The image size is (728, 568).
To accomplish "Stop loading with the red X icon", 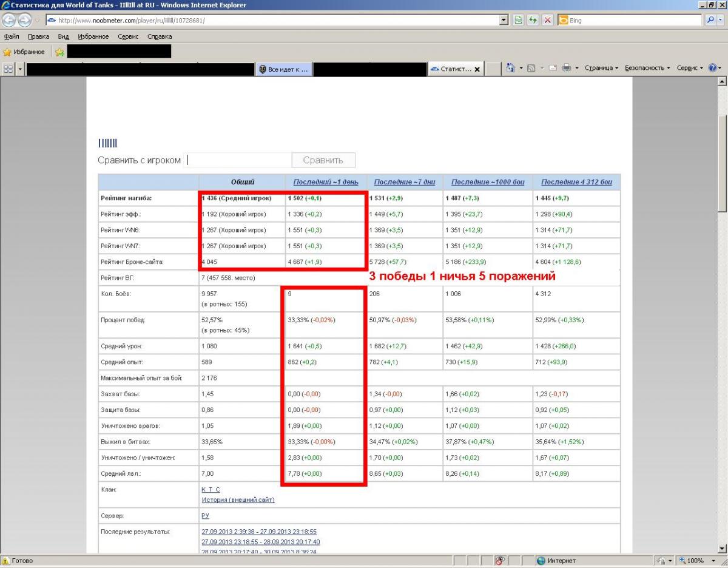I will pyautogui.click(x=547, y=20).
